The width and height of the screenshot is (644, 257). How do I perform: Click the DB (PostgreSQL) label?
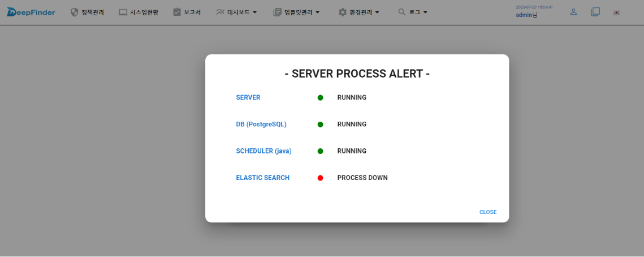261,124
